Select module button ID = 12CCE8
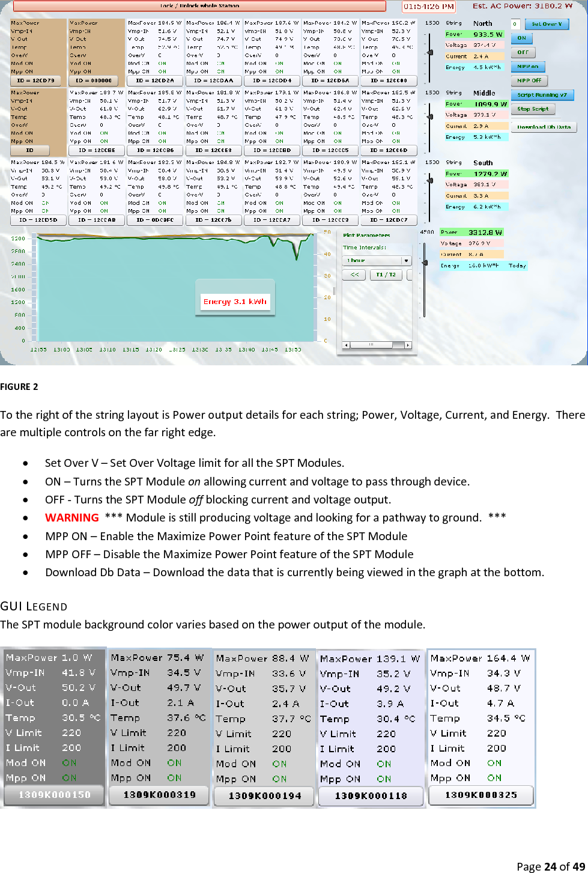 (x=213, y=150)
